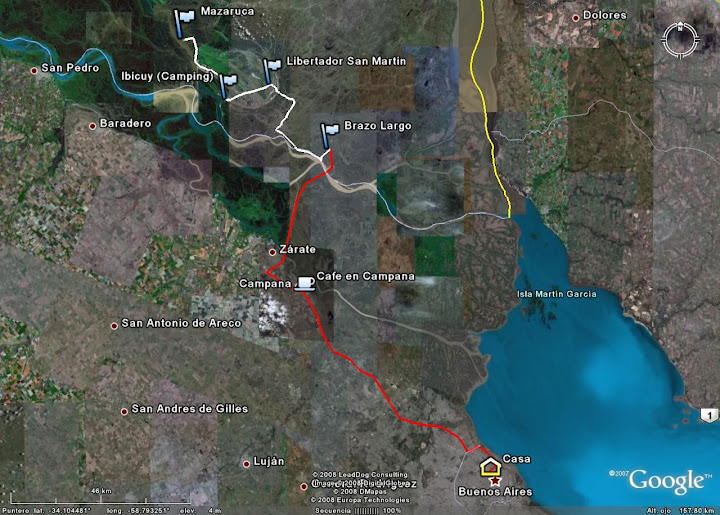The image size is (720, 515).
Task: Select the Buenos Aires label
Action: (x=495, y=492)
